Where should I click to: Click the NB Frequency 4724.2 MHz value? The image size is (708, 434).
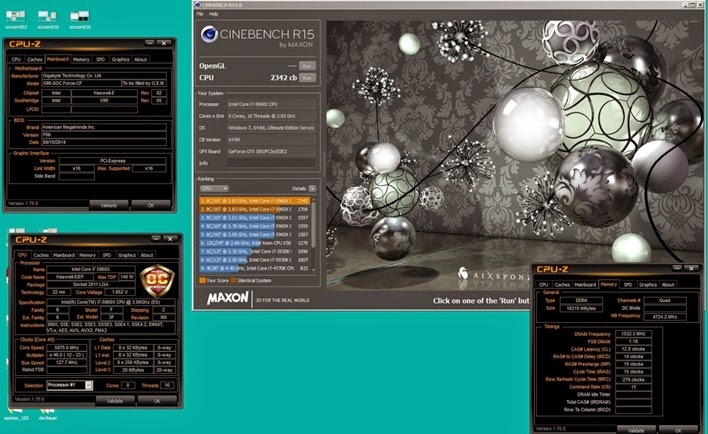click(x=665, y=317)
